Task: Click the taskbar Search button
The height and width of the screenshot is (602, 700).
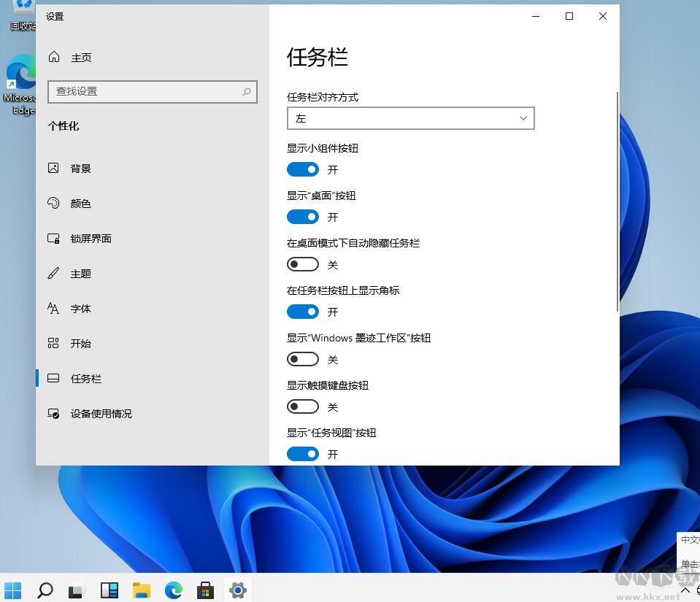Action: click(x=45, y=590)
